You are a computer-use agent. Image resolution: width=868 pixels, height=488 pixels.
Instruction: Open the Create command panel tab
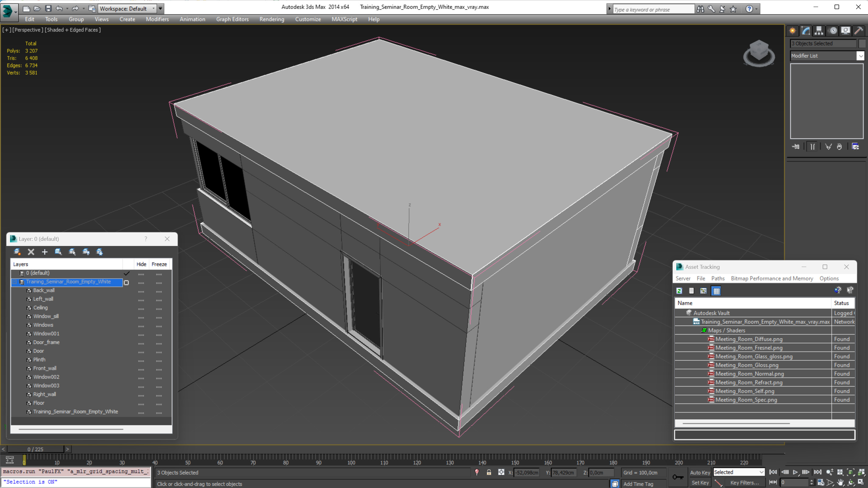(x=793, y=31)
